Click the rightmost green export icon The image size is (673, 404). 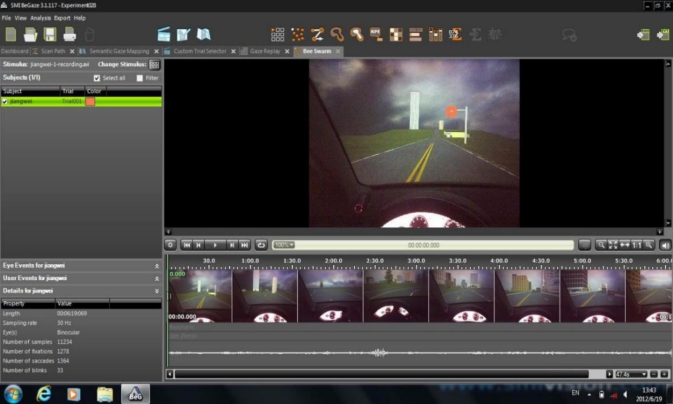pyautogui.click(x=663, y=34)
